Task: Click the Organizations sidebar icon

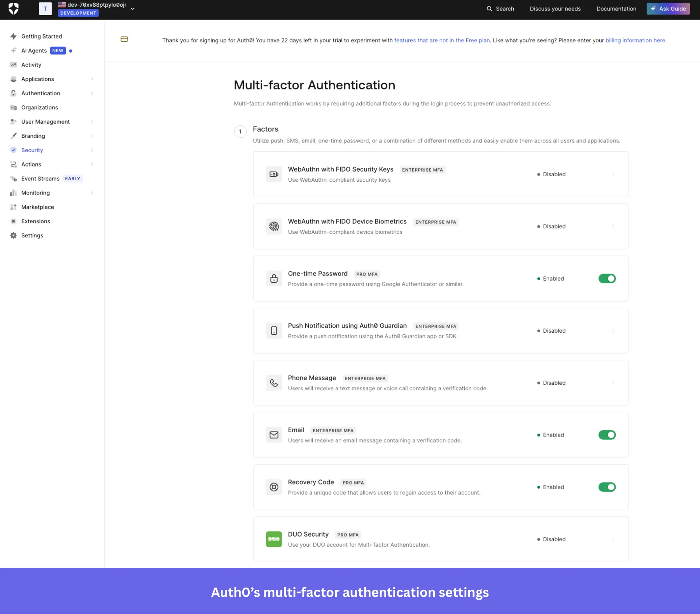Action: tap(14, 107)
